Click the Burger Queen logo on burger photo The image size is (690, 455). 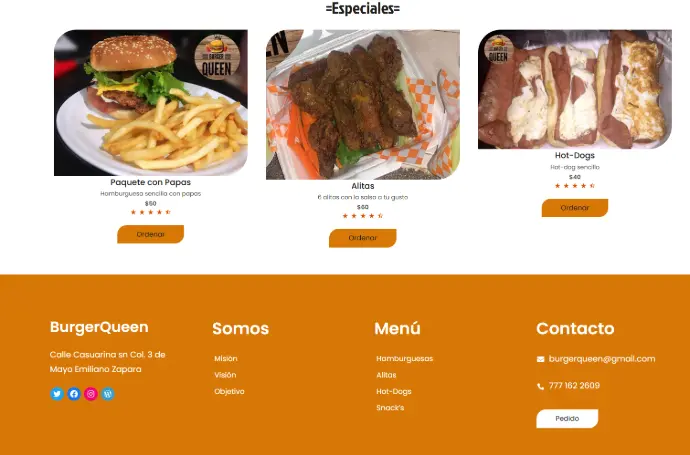pyautogui.click(x=217, y=57)
